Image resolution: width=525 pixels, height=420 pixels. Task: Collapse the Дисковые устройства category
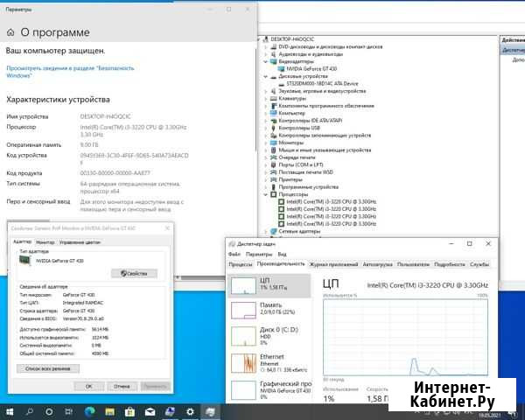pos(266,76)
